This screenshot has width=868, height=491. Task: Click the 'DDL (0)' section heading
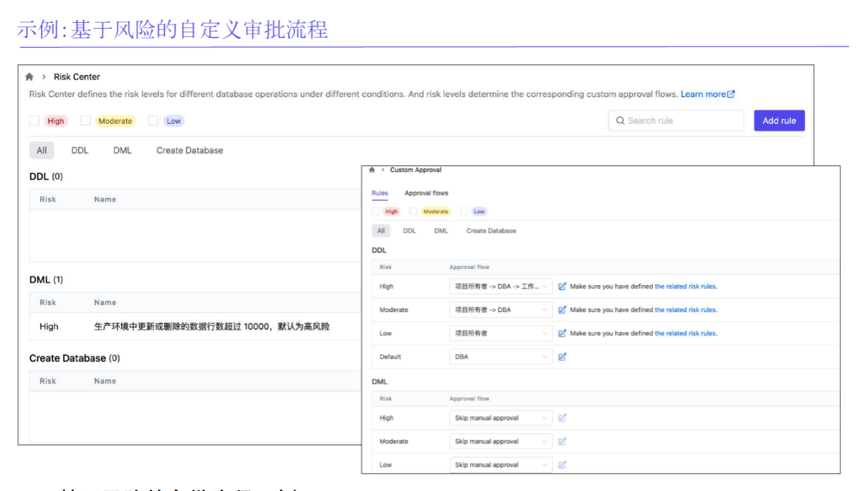click(x=46, y=176)
